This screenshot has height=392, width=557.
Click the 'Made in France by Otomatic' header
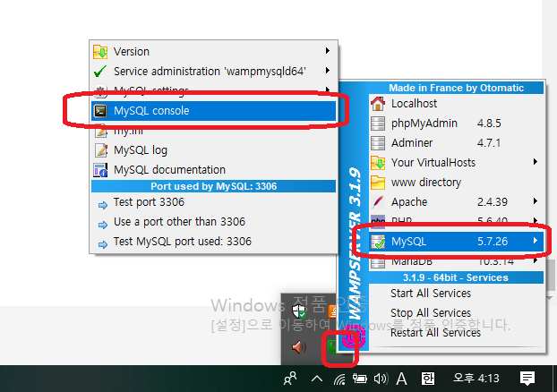click(x=456, y=88)
